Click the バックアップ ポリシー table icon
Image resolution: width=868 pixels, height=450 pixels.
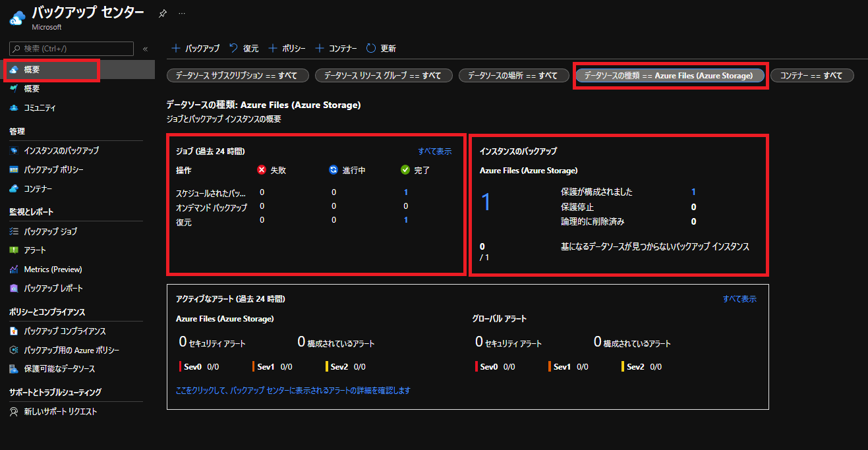coord(14,169)
